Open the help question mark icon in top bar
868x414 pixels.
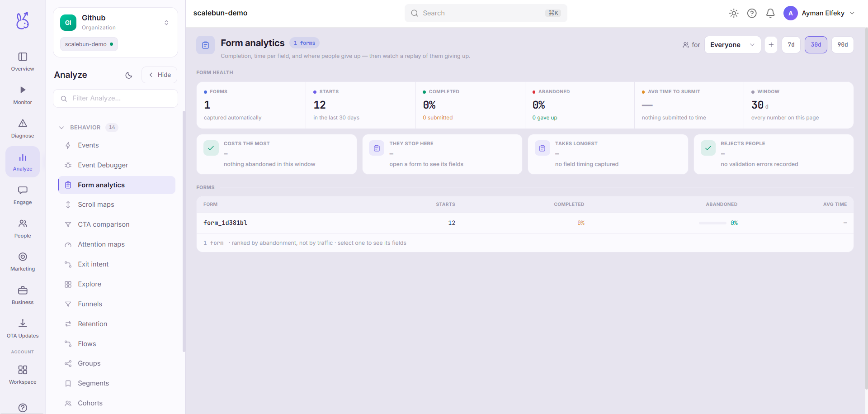(752, 13)
